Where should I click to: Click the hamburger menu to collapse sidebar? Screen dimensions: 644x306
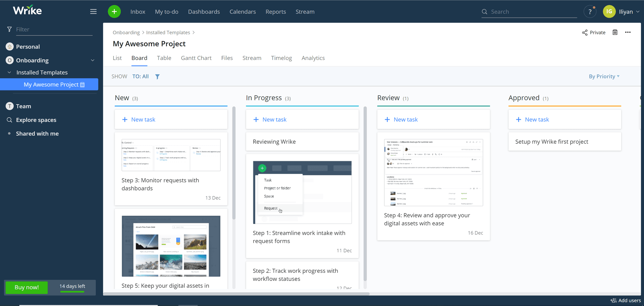(93, 11)
